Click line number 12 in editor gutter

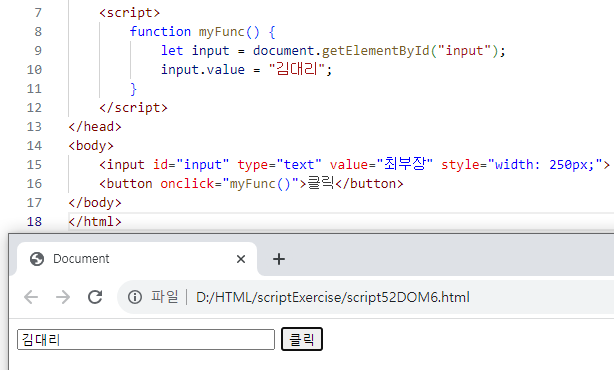pos(34,108)
